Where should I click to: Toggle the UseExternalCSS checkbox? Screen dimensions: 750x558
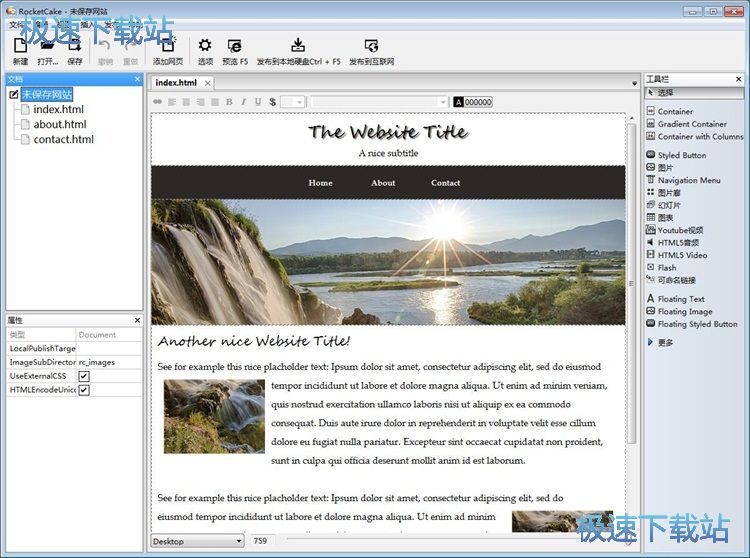click(84, 376)
